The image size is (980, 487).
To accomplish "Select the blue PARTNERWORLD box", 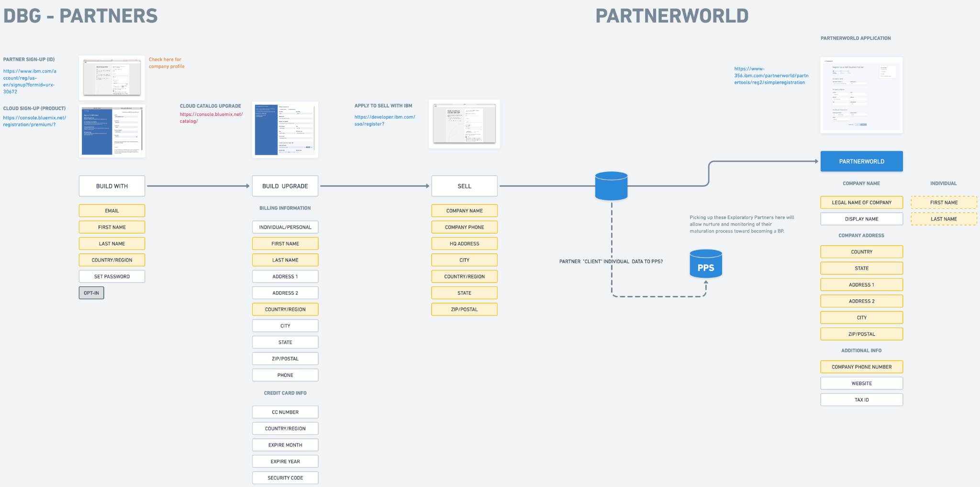I will pyautogui.click(x=861, y=161).
